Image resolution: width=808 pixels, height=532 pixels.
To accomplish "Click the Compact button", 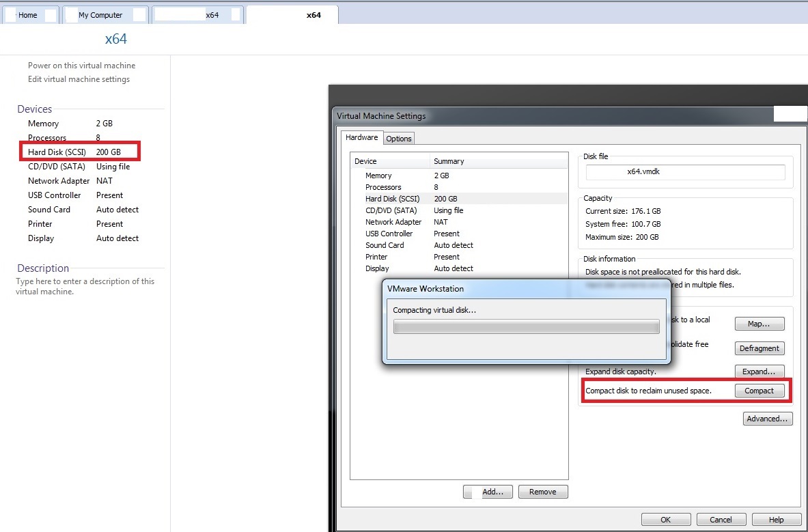I will point(759,391).
